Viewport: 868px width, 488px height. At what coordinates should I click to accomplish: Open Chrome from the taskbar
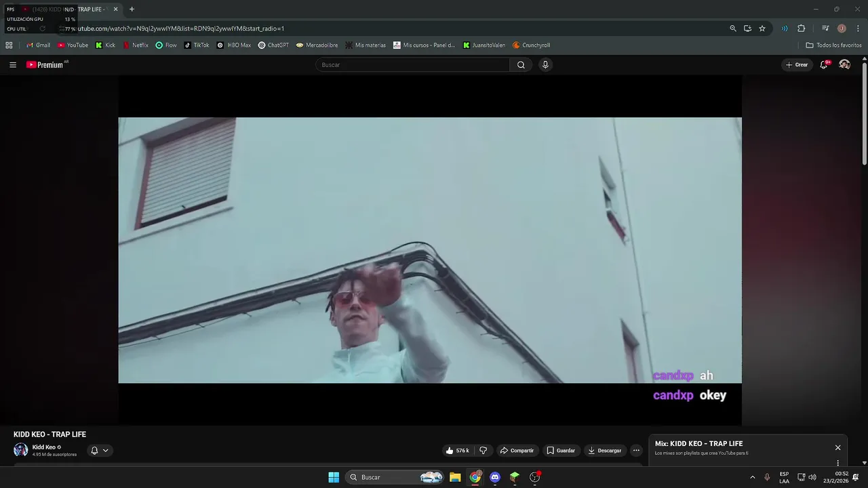tap(475, 477)
